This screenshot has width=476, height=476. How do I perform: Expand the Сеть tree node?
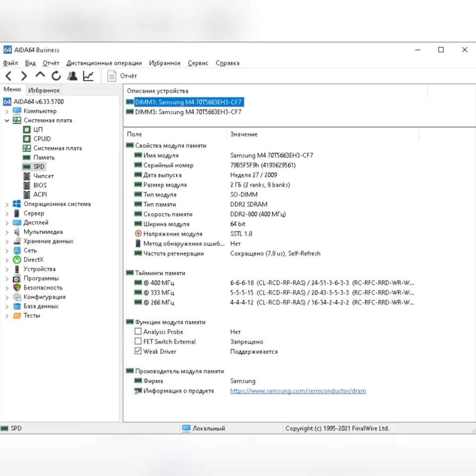tap(6, 251)
